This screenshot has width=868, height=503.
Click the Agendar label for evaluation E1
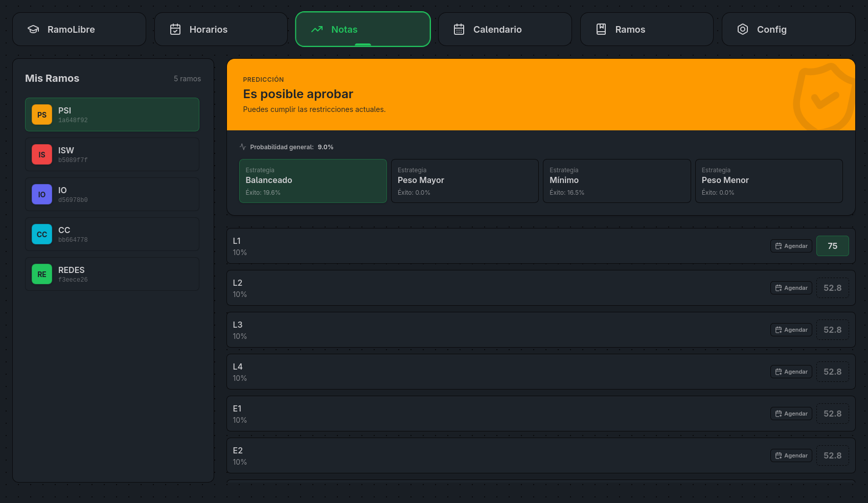click(796, 414)
